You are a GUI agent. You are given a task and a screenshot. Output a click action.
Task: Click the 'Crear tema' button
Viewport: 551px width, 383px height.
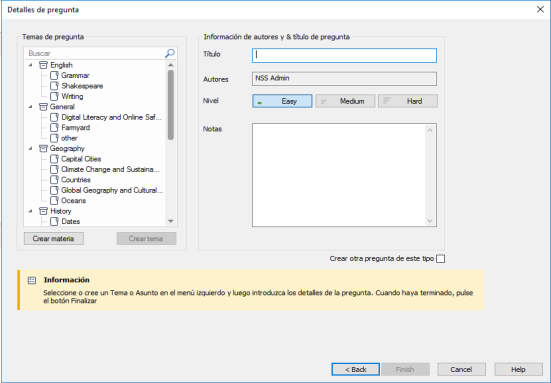point(146,239)
